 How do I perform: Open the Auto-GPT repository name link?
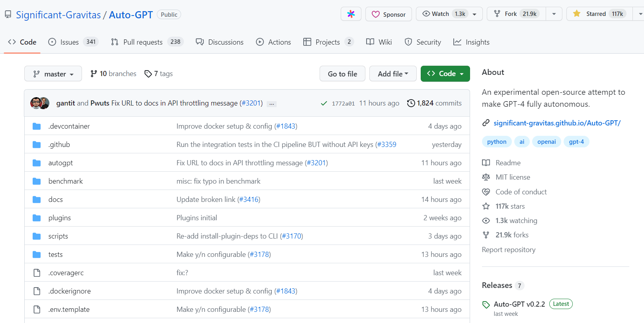tap(131, 15)
